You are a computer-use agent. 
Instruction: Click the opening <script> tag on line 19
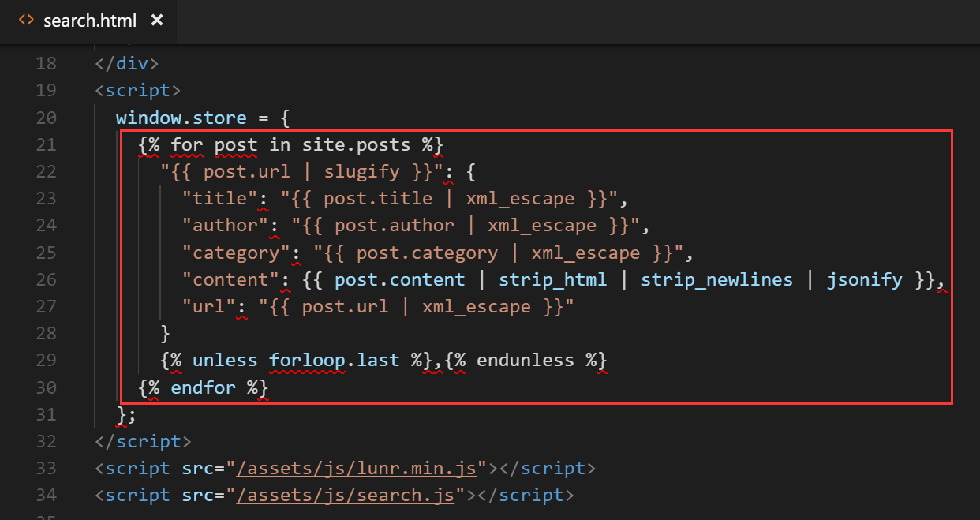[138, 91]
